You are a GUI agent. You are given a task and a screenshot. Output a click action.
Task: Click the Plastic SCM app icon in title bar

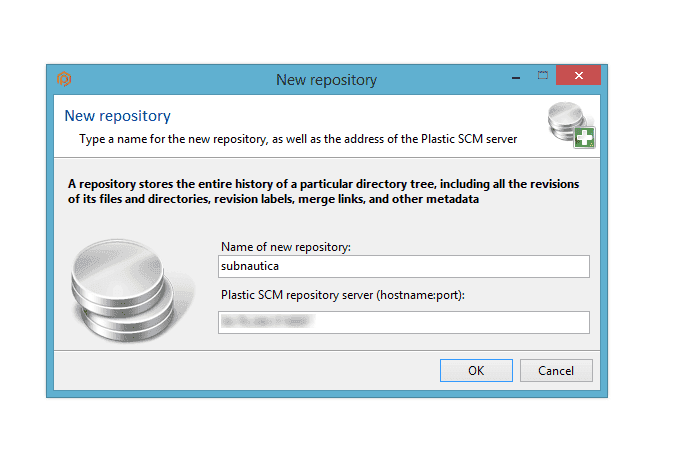point(64,79)
